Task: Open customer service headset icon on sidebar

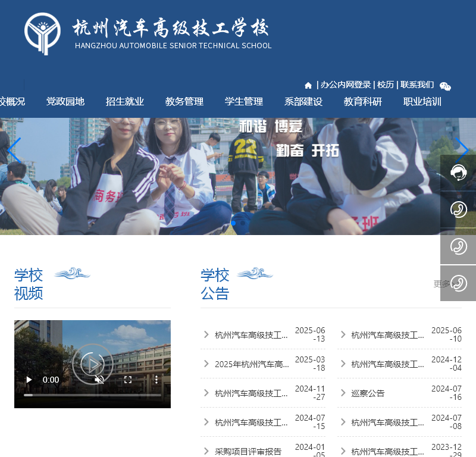Action: pyautogui.click(x=458, y=173)
